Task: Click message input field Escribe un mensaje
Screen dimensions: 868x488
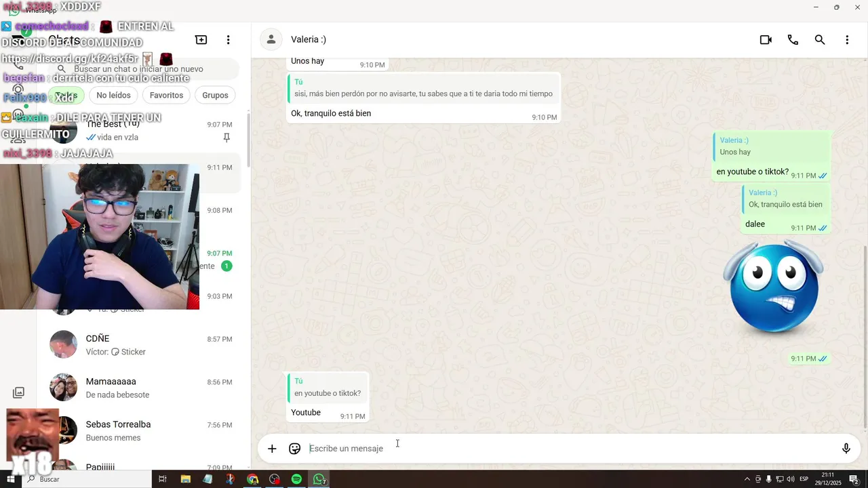Action: pos(570,448)
